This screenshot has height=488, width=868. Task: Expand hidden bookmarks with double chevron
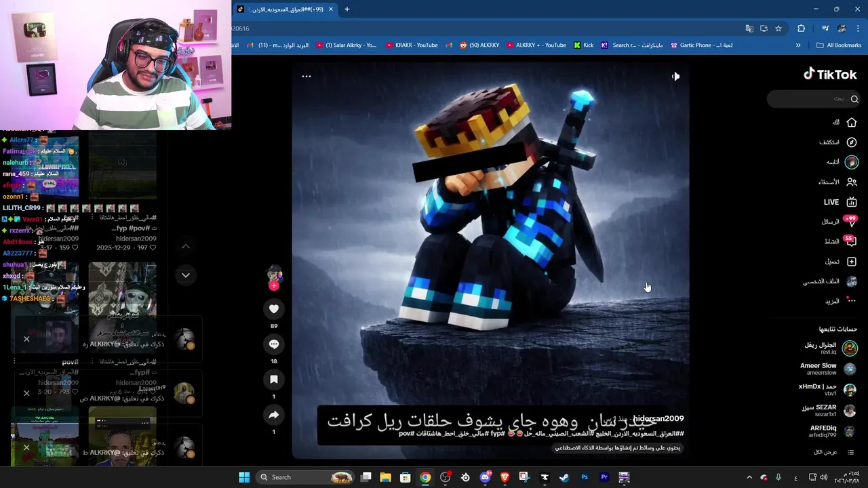coord(798,45)
